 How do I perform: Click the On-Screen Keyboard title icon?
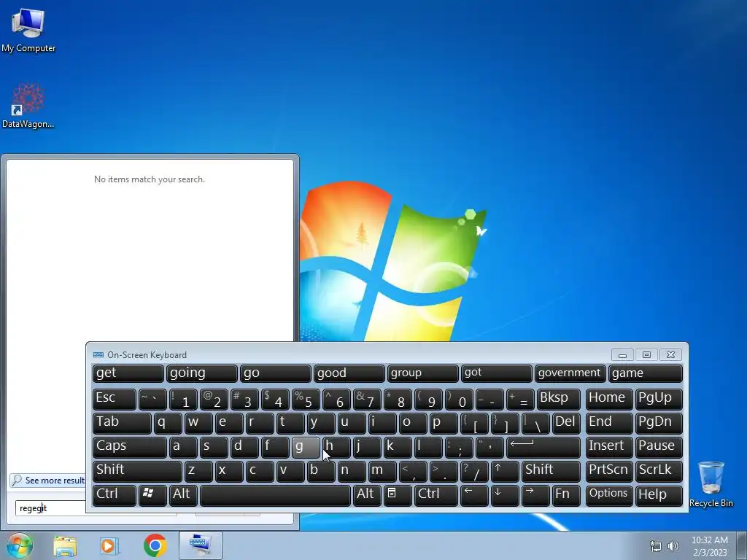[x=98, y=355]
